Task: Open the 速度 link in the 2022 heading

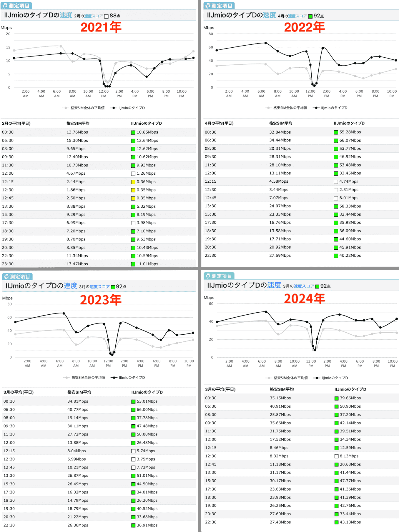Action: [x=270, y=15]
